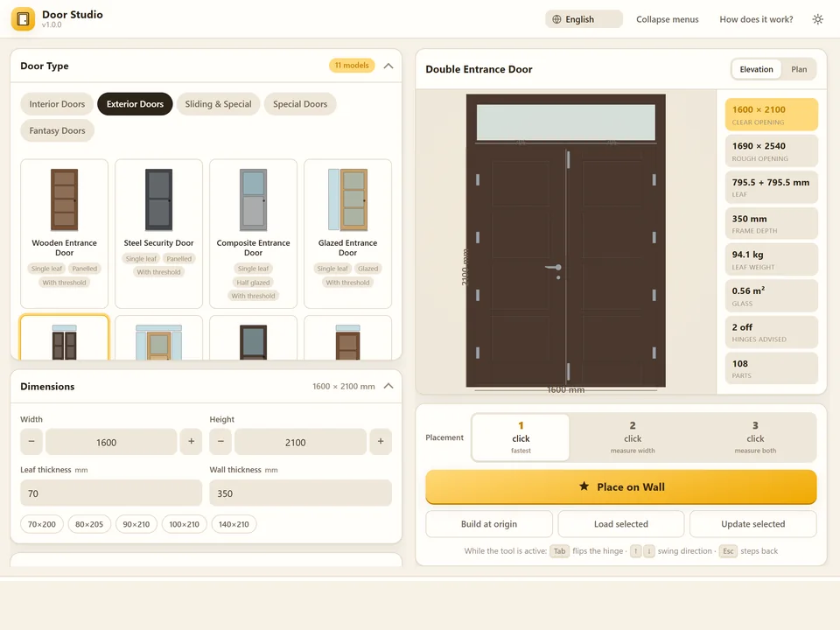Click the Height value field
Image resolution: width=840 pixels, height=630 pixels.
coord(300,442)
